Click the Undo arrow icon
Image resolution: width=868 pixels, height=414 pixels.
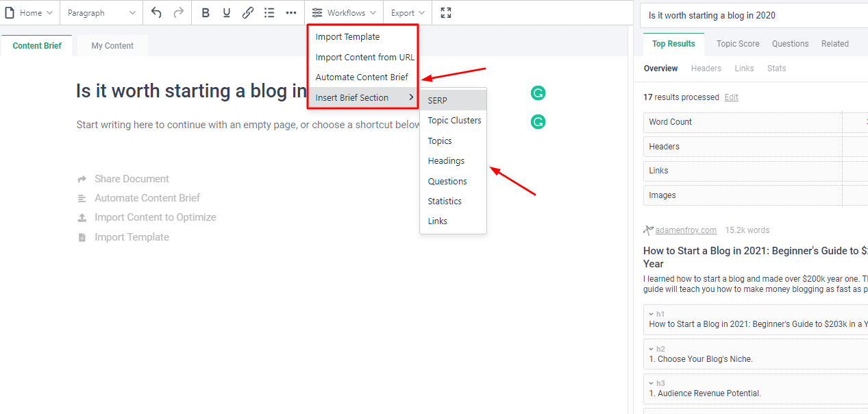[x=157, y=12]
